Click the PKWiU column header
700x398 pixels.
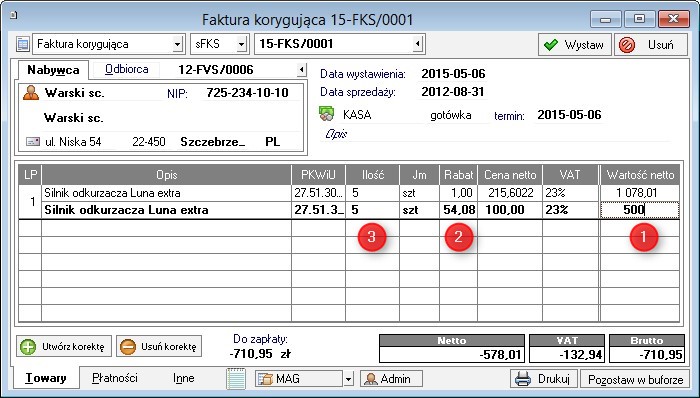(318, 175)
